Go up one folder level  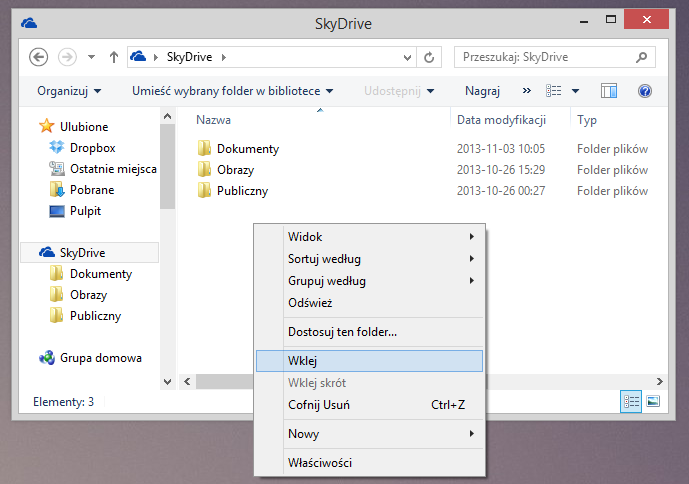click(114, 57)
